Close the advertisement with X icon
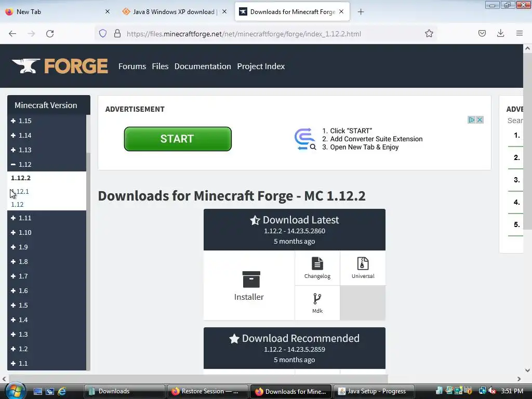532x399 pixels. point(480,120)
